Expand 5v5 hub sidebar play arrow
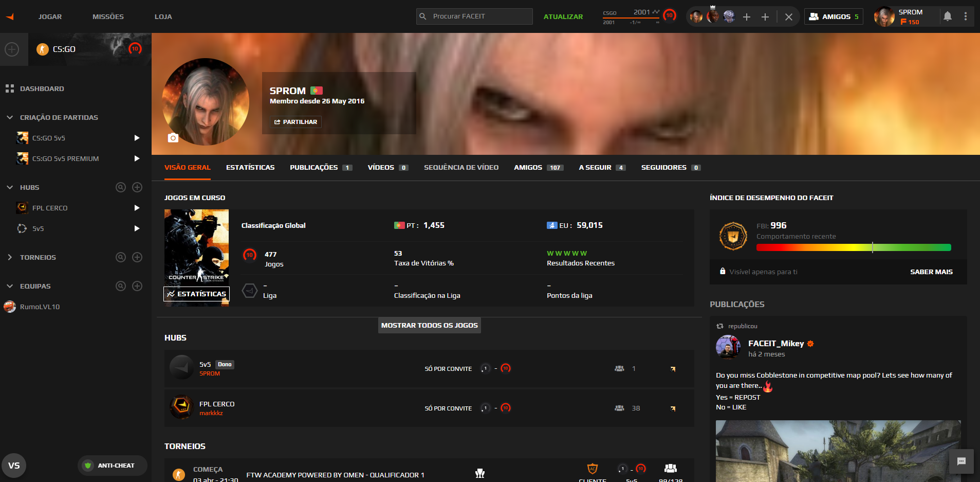Image resolution: width=980 pixels, height=482 pixels. tap(137, 228)
